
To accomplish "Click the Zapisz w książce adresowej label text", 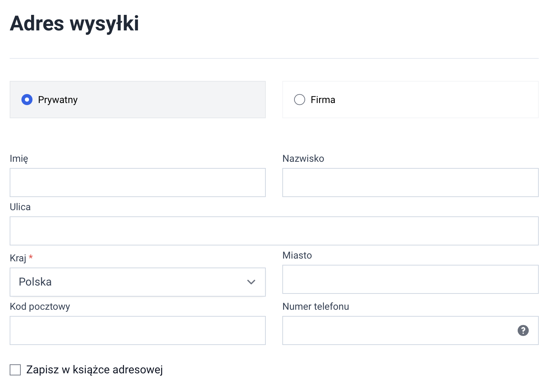I will click(94, 370).
